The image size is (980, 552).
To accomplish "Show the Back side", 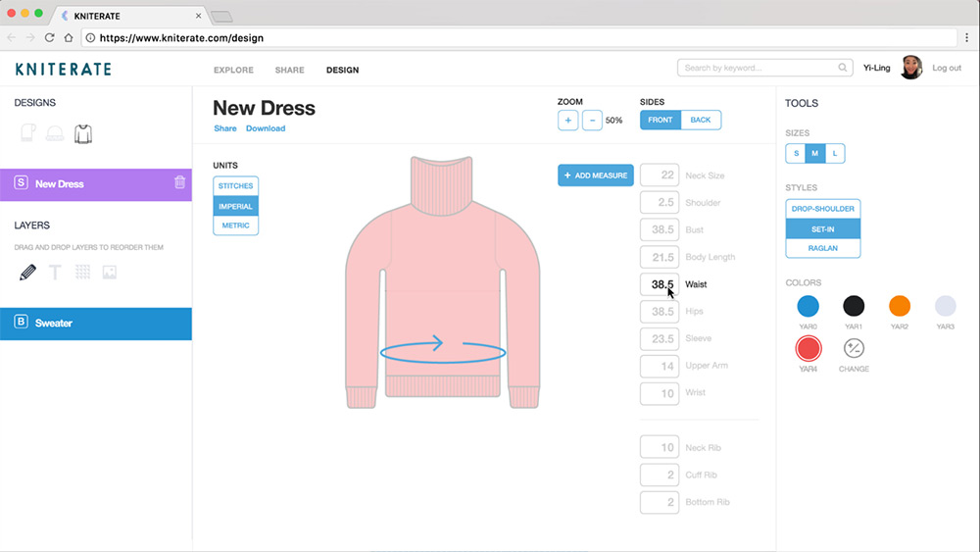I will point(701,120).
